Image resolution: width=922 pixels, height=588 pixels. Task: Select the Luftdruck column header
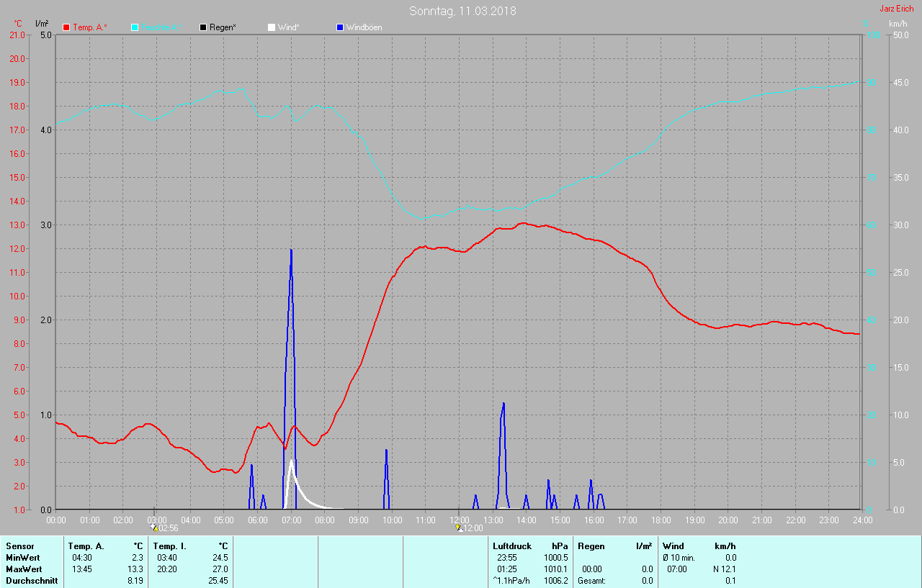512,546
